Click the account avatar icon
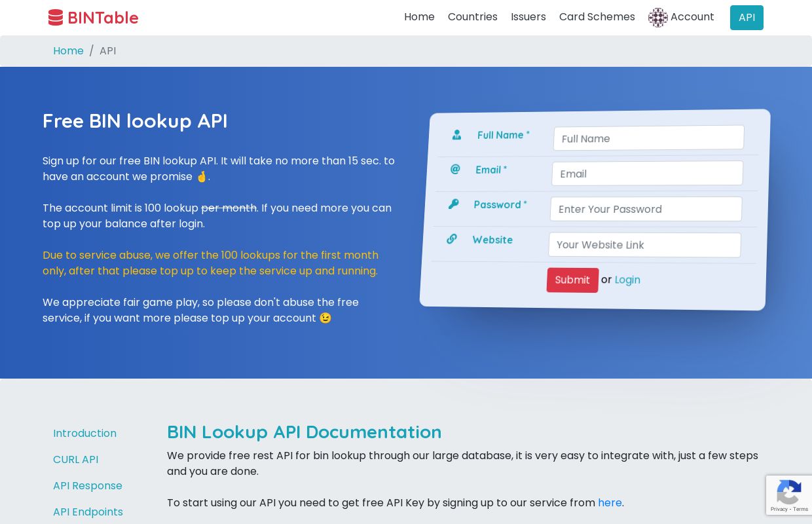812x524 pixels. 658,18
